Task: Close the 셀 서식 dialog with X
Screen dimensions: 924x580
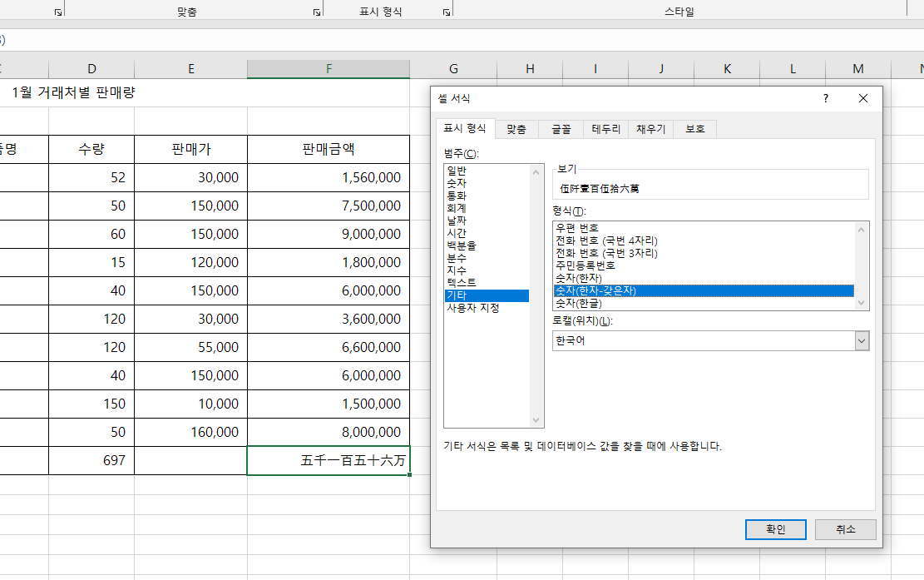Action: coord(863,98)
